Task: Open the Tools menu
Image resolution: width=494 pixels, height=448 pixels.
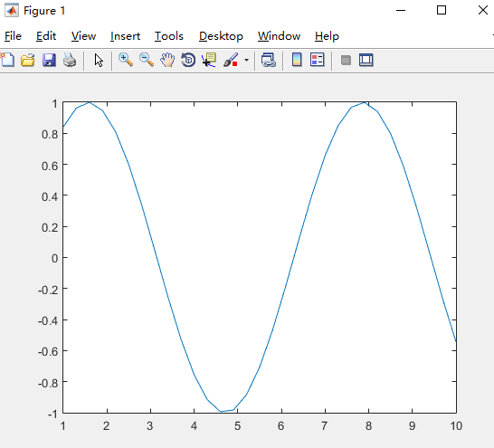Action: click(169, 36)
